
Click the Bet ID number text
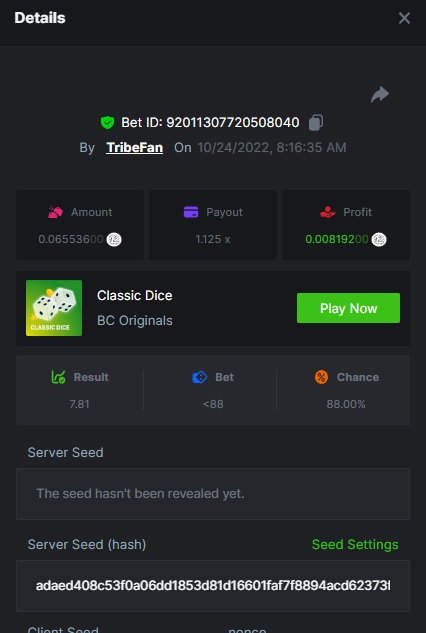(x=233, y=122)
